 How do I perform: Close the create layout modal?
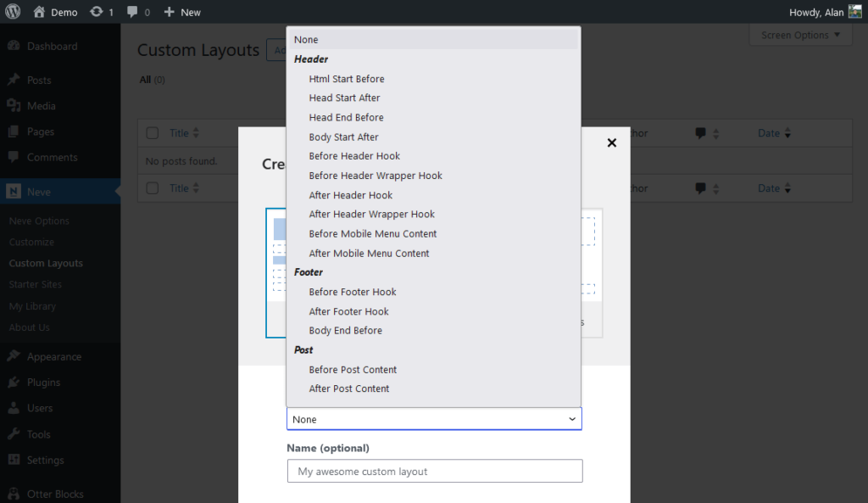click(x=612, y=143)
